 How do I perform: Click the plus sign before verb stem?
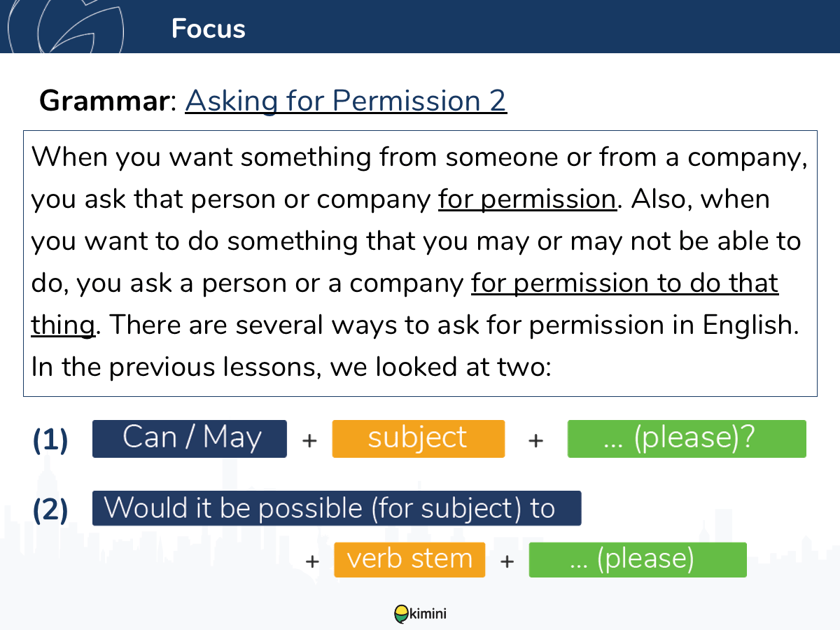point(312,561)
